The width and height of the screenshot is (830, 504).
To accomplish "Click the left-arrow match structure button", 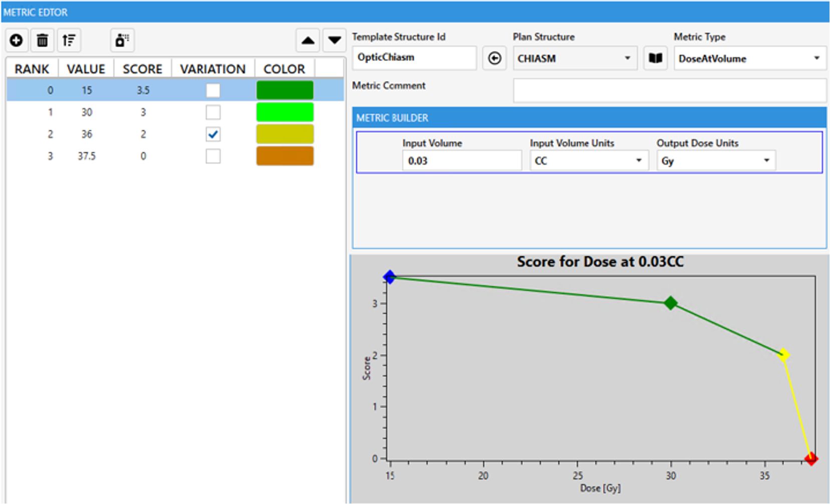I will [x=494, y=59].
